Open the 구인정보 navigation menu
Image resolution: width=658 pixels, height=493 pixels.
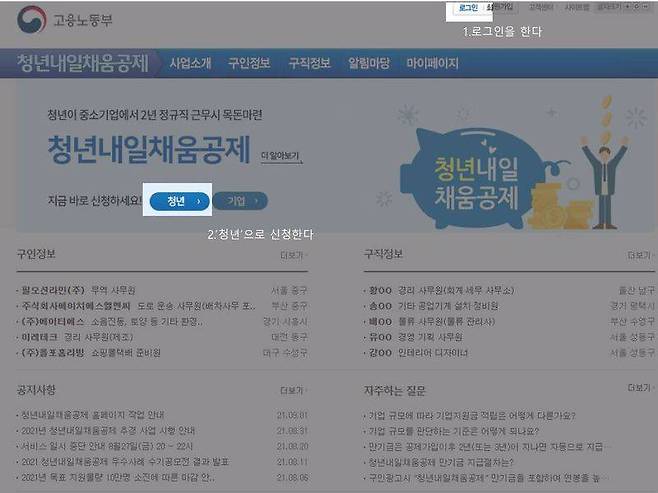(249, 63)
